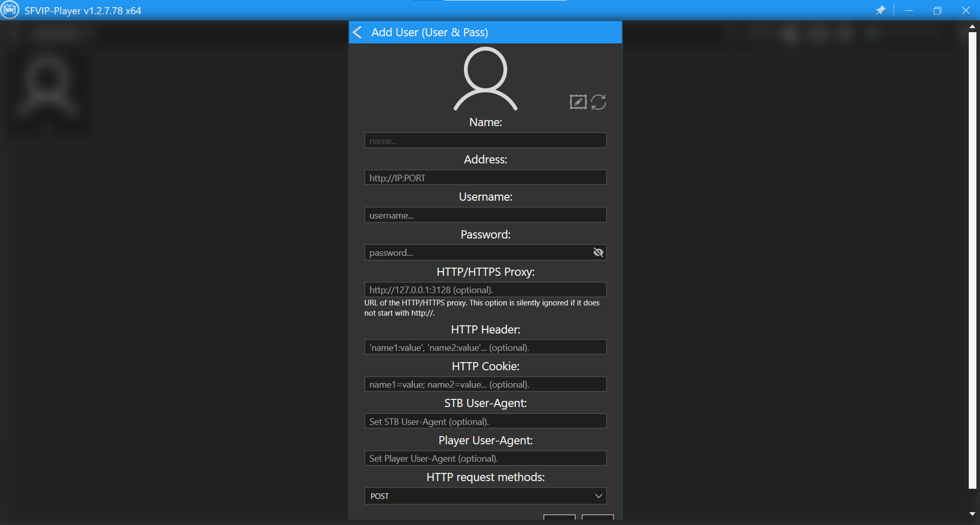Click the scrollbar down arrow
Screen dimensions: 980x525
point(972,514)
